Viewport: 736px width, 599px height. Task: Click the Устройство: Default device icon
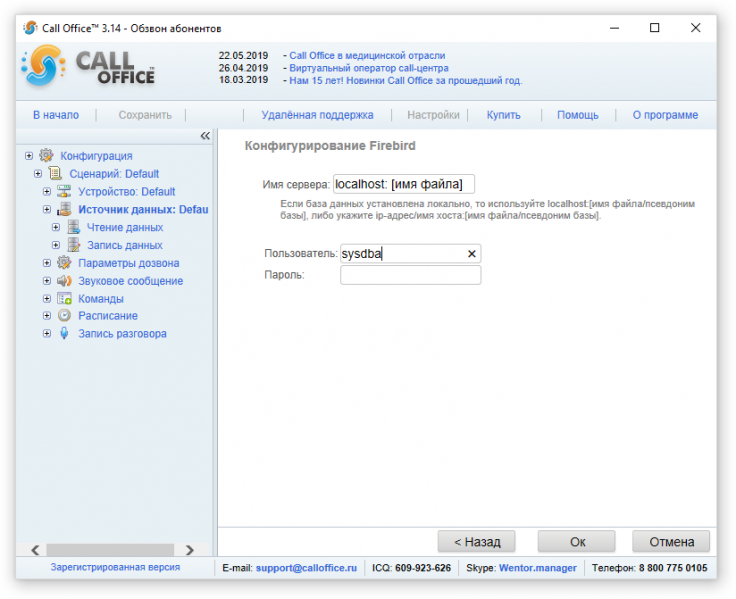coord(64,191)
